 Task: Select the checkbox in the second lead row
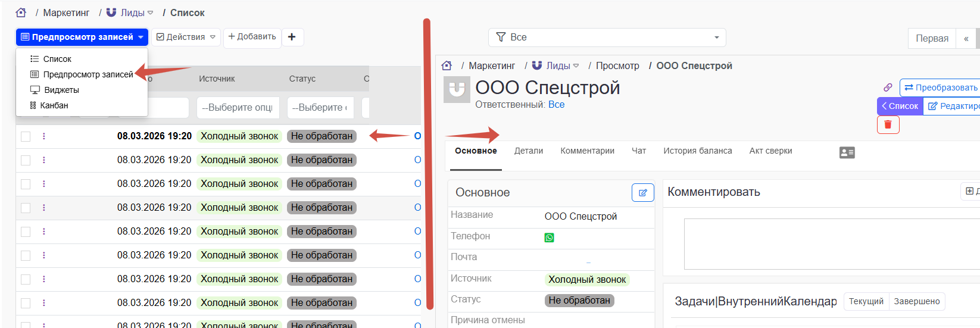[26, 160]
